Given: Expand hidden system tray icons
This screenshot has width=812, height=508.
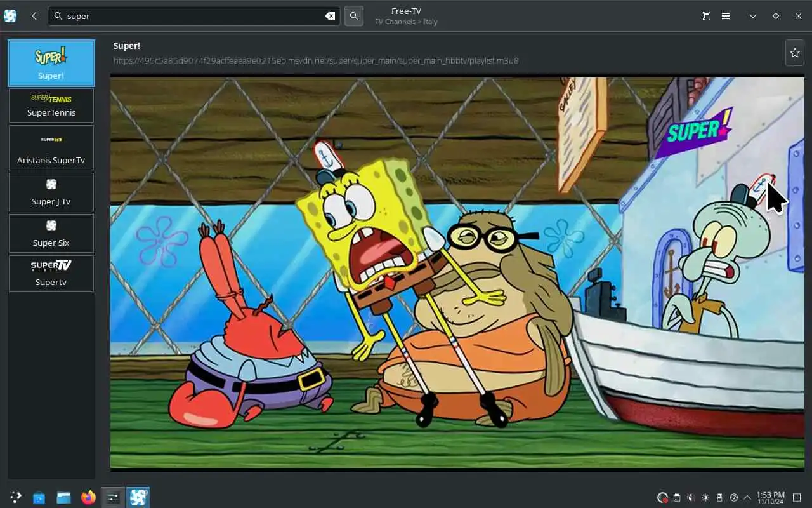Looking at the screenshot, I should pyautogui.click(x=747, y=498).
